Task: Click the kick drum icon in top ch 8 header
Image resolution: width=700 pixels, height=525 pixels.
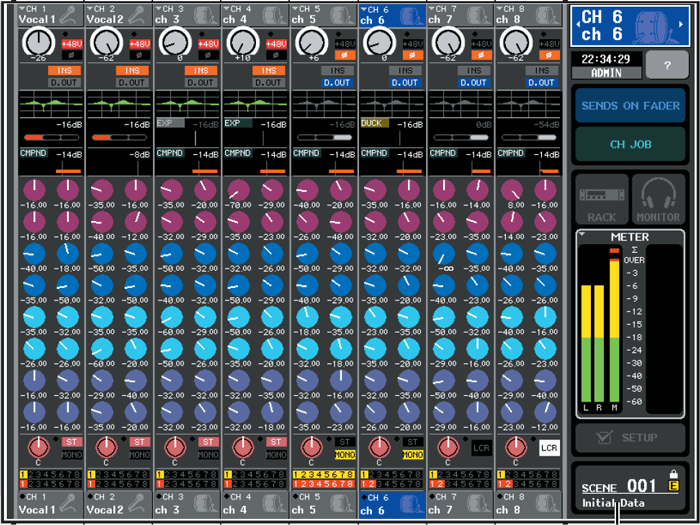Action: 546,15
